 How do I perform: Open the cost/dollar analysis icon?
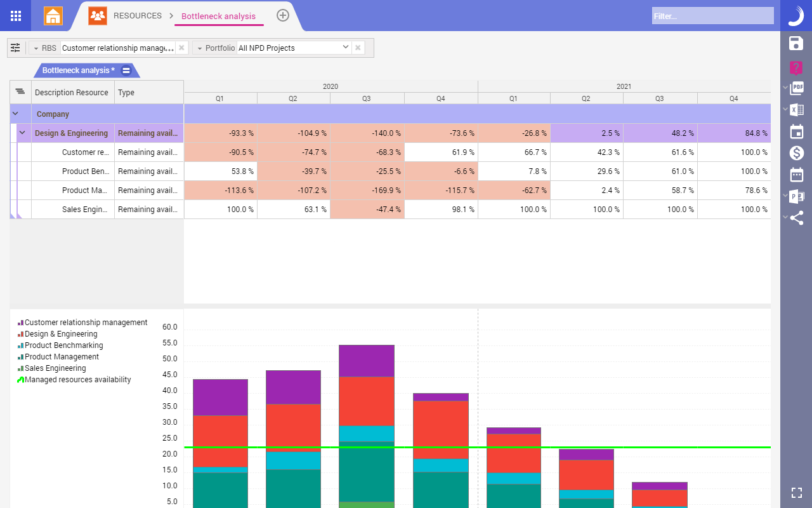tap(797, 152)
